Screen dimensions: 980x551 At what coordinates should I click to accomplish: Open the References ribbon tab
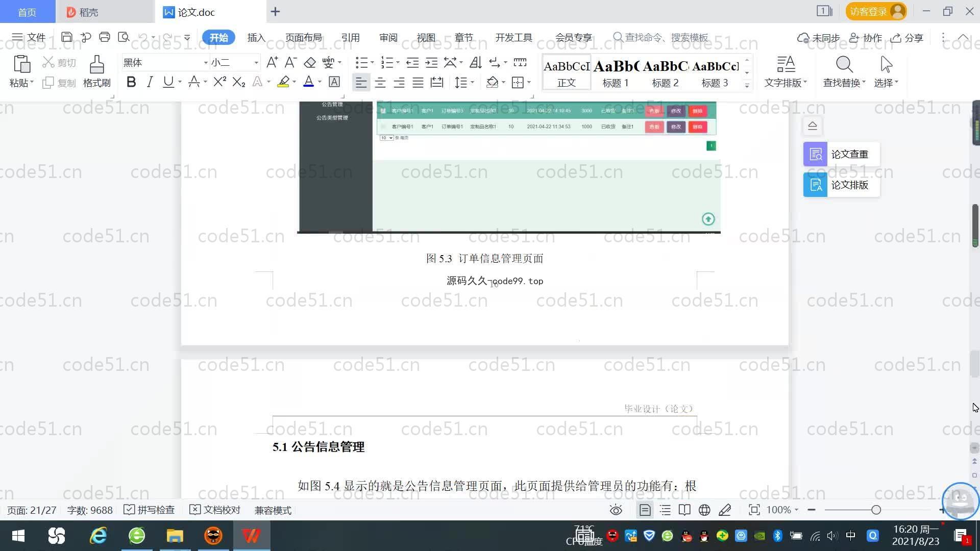351,38
